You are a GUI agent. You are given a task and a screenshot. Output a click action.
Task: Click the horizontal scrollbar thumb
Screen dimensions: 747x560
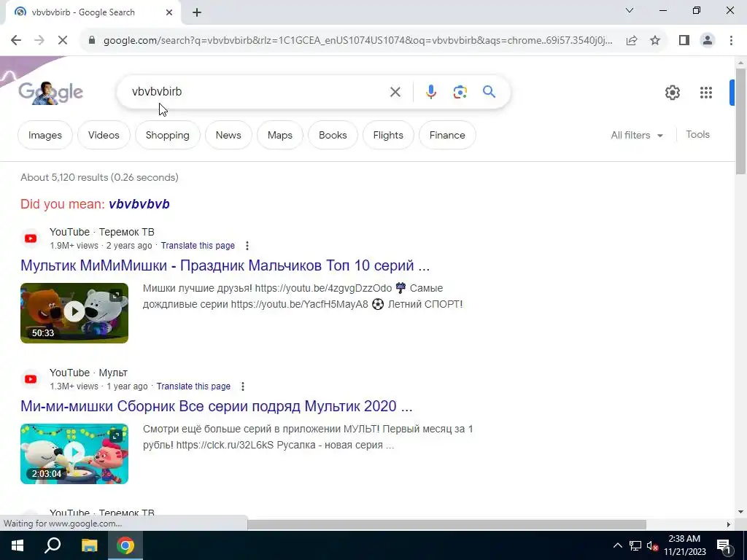click(x=446, y=524)
